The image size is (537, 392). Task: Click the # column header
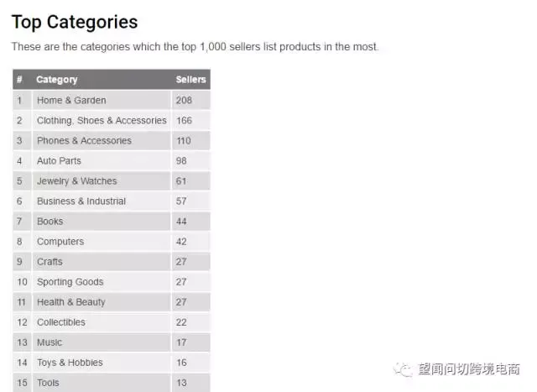pos(19,80)
